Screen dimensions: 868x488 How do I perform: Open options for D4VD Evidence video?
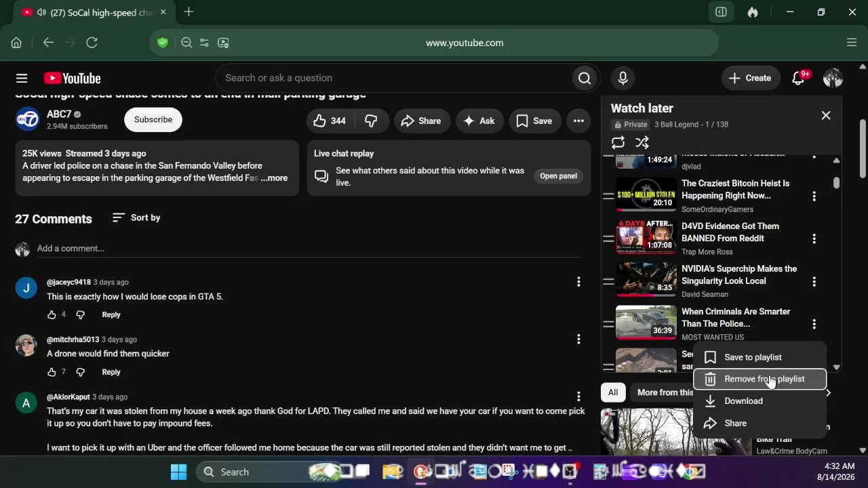pos(814,239)
